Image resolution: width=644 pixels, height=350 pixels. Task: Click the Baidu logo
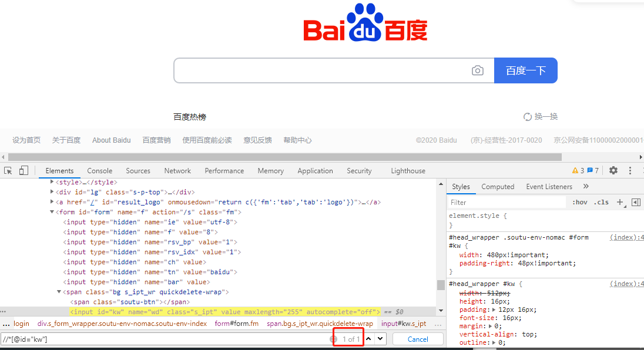[x=365, y=22]
